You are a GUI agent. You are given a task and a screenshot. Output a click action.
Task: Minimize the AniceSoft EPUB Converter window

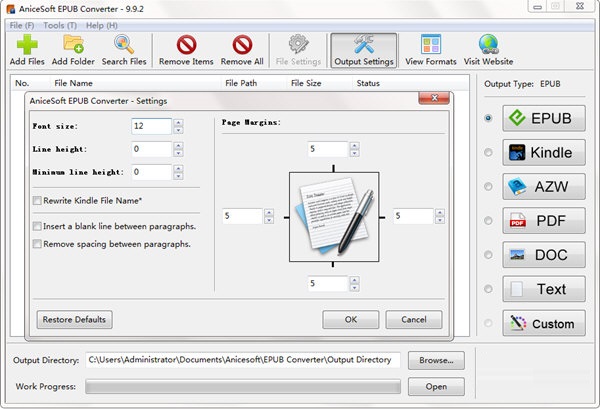537,7
